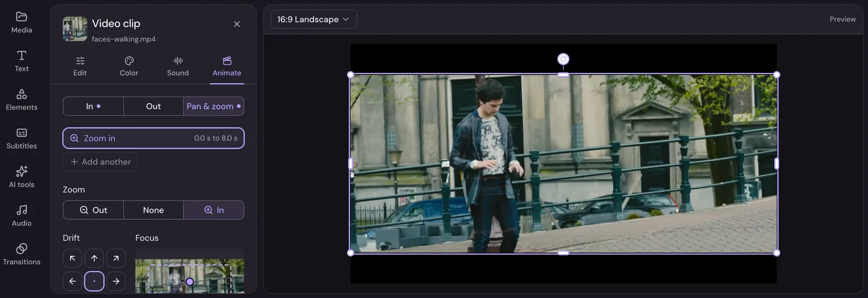Set drift direction to right arrow
Screen dimensions: 868x298
coord(116,281)
